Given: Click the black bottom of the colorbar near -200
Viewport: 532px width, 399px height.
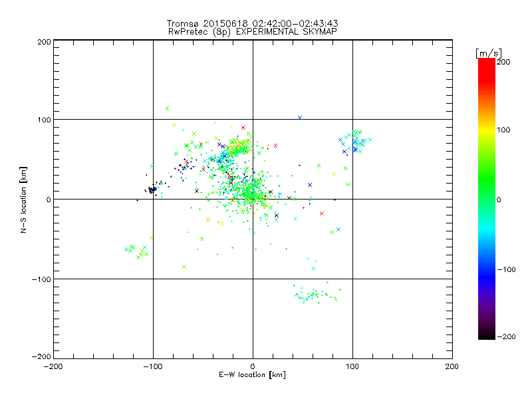Looking at the screenshot, I should [487, 334].
